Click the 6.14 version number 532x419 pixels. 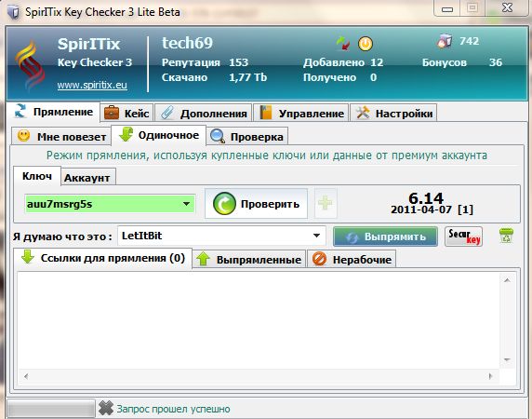click(426, 197)
